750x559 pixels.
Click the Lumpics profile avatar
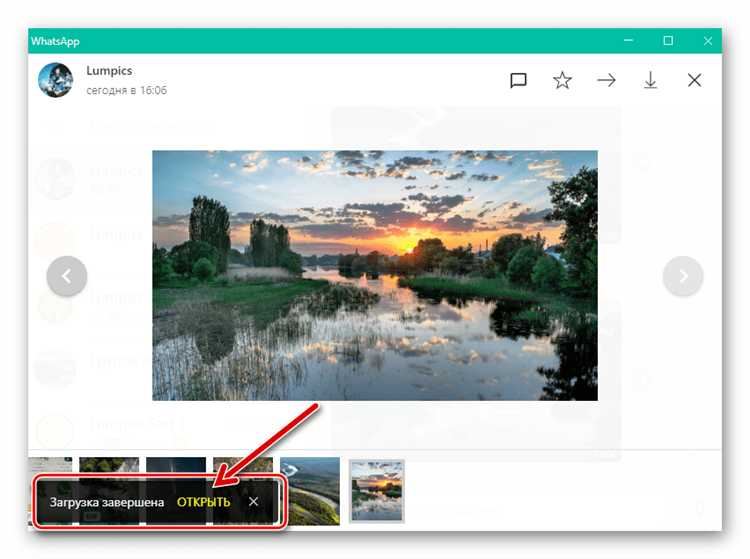(x=55, y=80)
